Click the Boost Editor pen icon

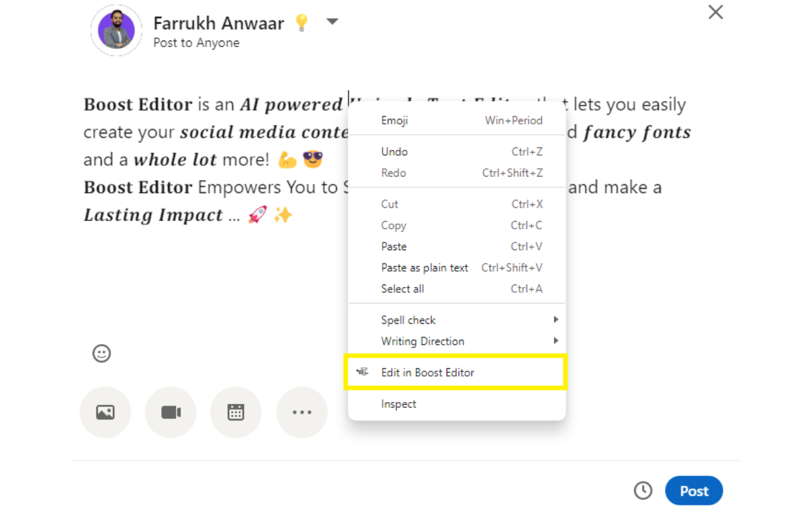tap(362, 373)
